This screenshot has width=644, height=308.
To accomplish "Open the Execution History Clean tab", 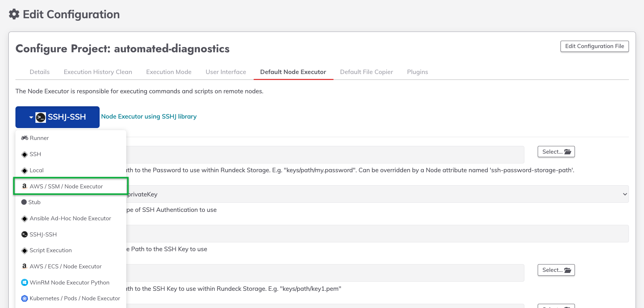I will point(98,72).
